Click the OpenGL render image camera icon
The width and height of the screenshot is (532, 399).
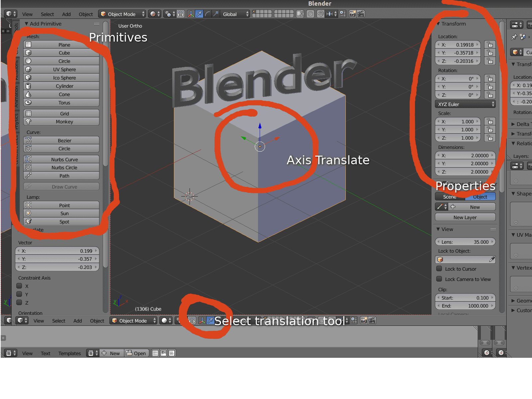pos(352,14)
